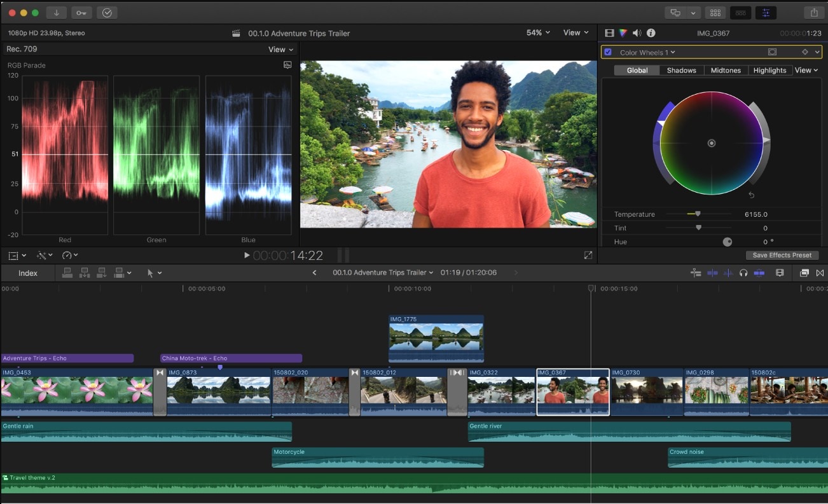
Task: Click the Save Effects Preset button
Action: pyautogui.click(x=782, y=255)
